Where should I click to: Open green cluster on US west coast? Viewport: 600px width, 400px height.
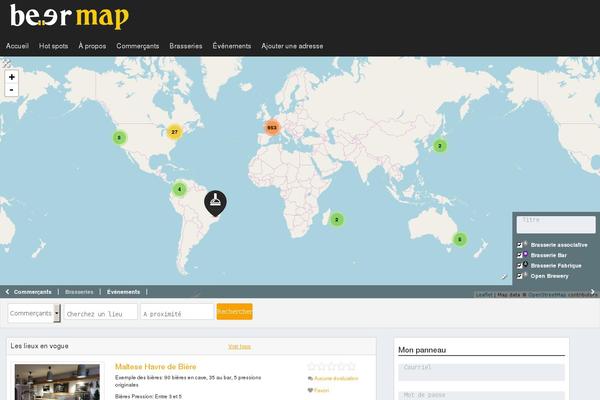[119, 137]
